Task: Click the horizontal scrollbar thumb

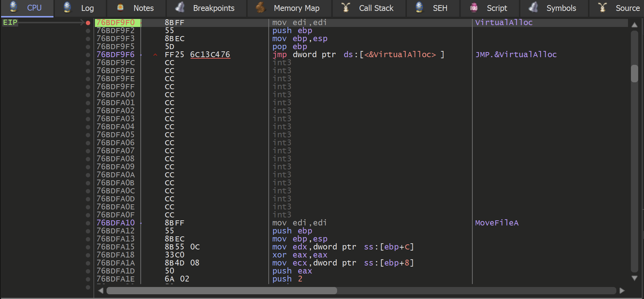Action: (x=222, y=291)
